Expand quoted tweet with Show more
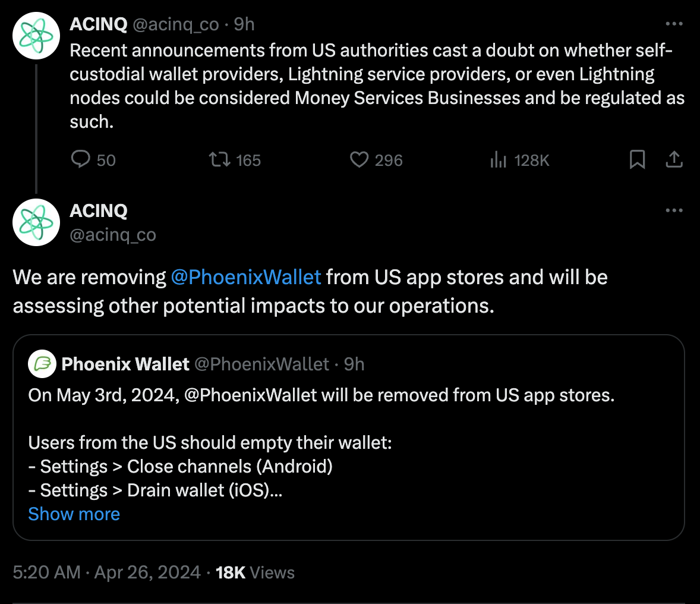The width and height of the screenshot is (700, 604). coord(74,514)
